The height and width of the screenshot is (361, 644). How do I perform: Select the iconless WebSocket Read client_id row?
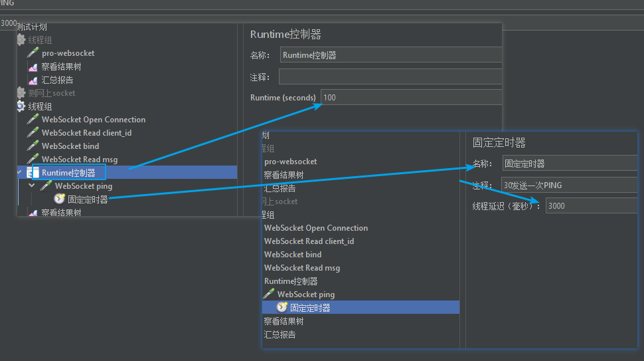(x=309, y=241)
